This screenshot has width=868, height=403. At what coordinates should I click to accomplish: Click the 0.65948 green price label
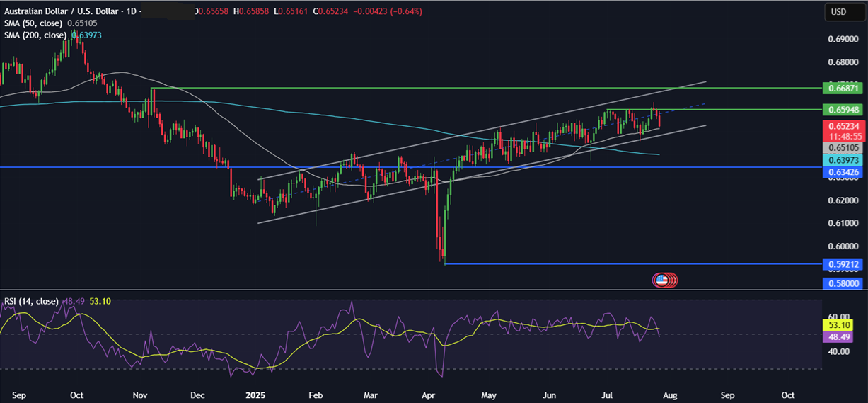tap(843, 110)
